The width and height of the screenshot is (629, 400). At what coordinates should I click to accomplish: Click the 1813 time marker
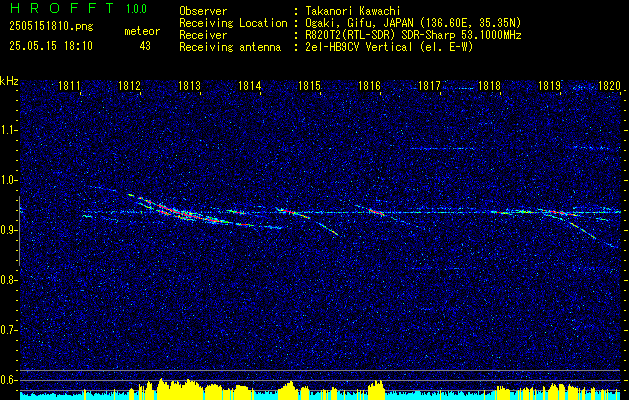pos(189,85)
